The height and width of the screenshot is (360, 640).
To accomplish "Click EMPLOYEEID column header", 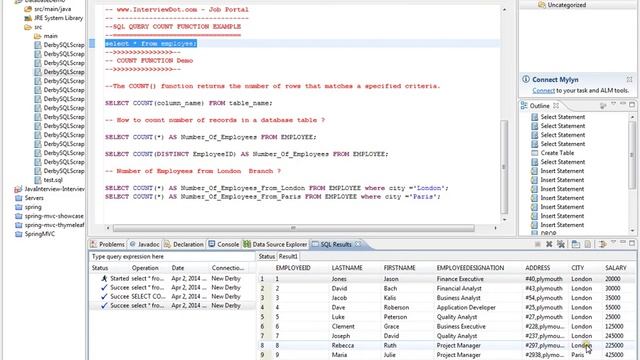I will click(x=293, y=268).
